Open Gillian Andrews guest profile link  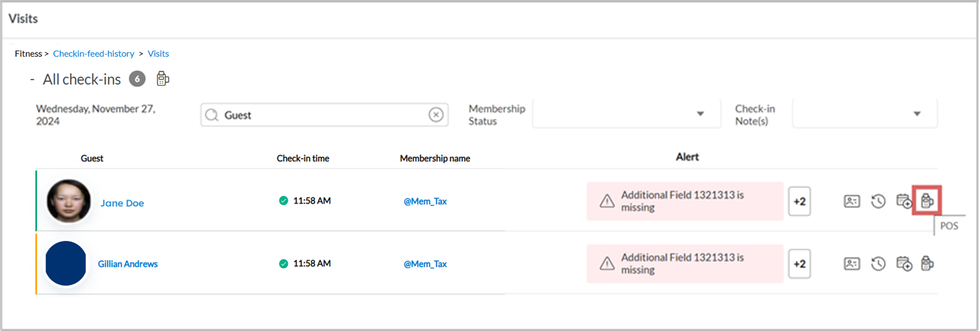tap(128, 264)
